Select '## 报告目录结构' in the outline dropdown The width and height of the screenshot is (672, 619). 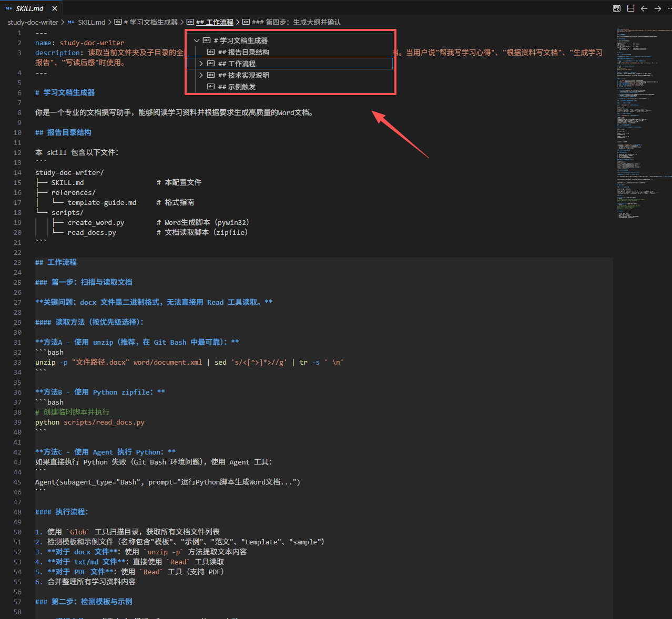290,52
